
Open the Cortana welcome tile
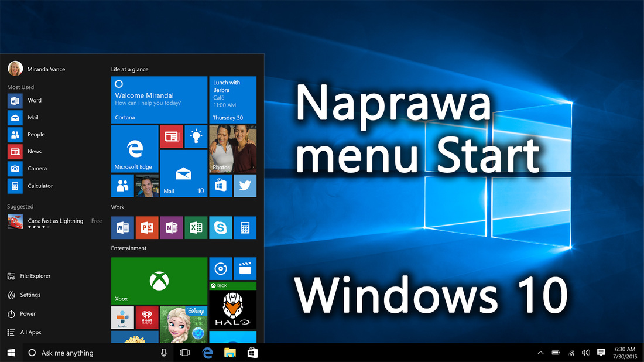click(x=159, y=100)
